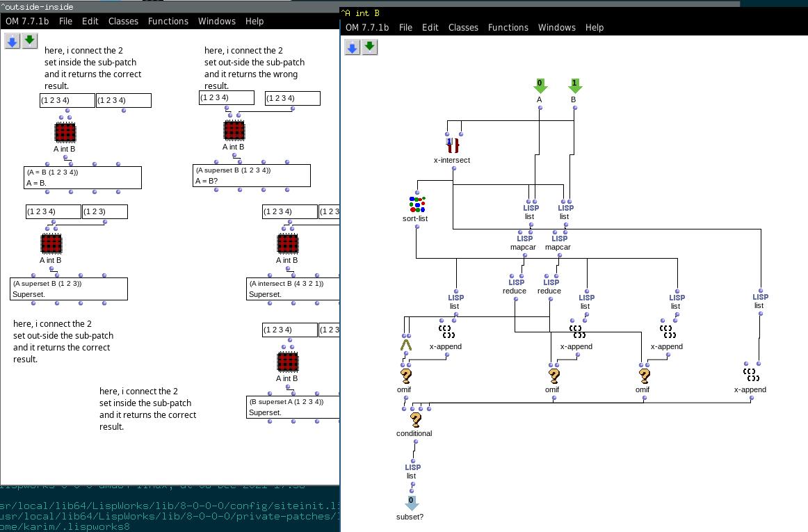Click blue down arrow in A int B window
The width and height of the screenshot is (808, 532).
[352, 48]
